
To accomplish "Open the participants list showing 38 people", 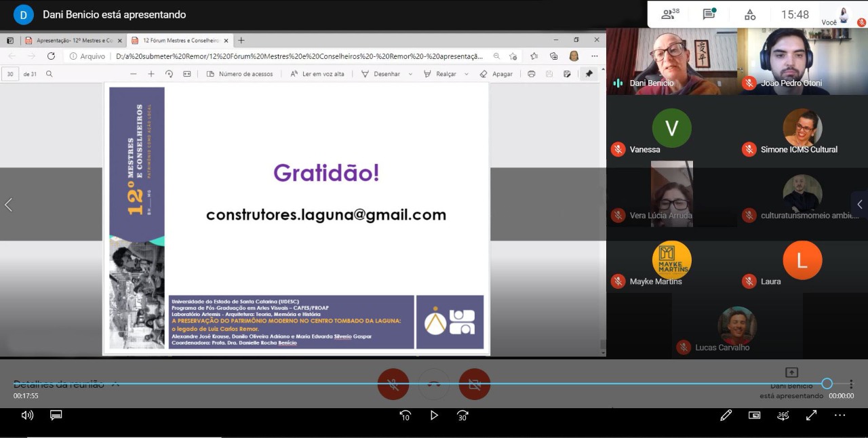I will [670, 14].
